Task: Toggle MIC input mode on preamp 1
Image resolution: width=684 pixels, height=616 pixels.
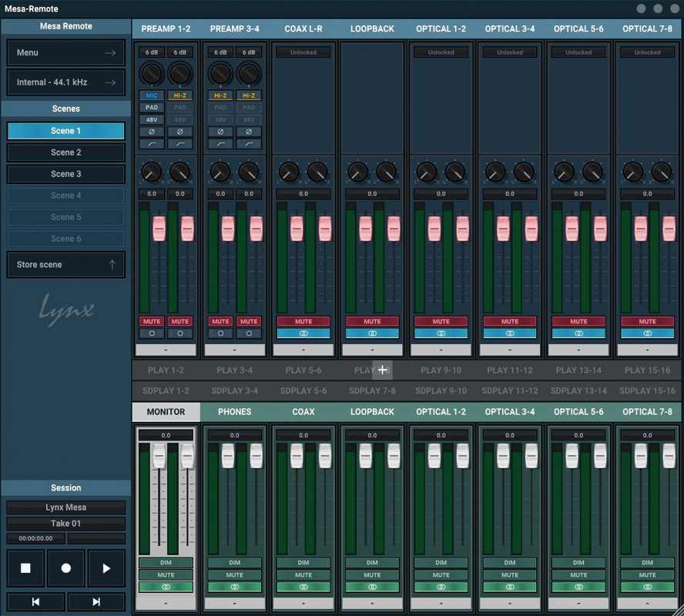Action: (152, 95)
